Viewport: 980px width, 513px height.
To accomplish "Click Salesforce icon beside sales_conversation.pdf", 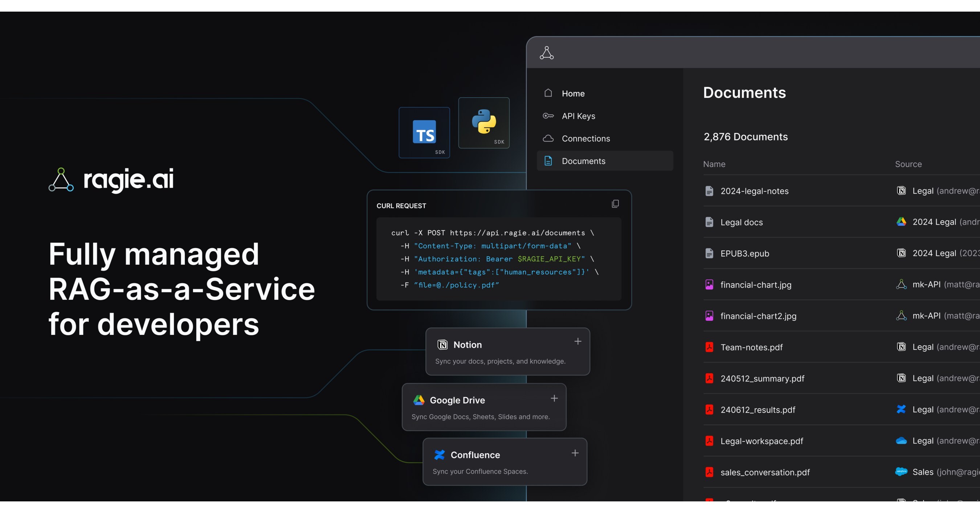I will (x=901, y=472).
